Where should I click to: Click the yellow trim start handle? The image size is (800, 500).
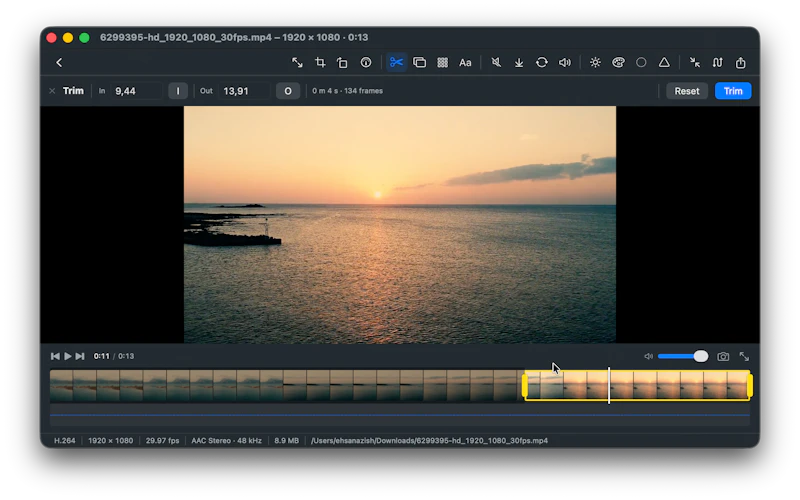(x=524, y=386)
